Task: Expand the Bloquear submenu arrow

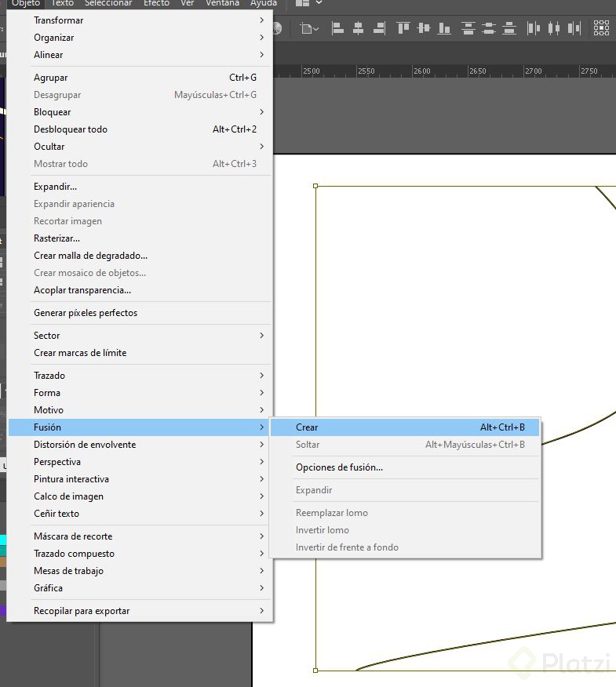Action: click(262, 111)
